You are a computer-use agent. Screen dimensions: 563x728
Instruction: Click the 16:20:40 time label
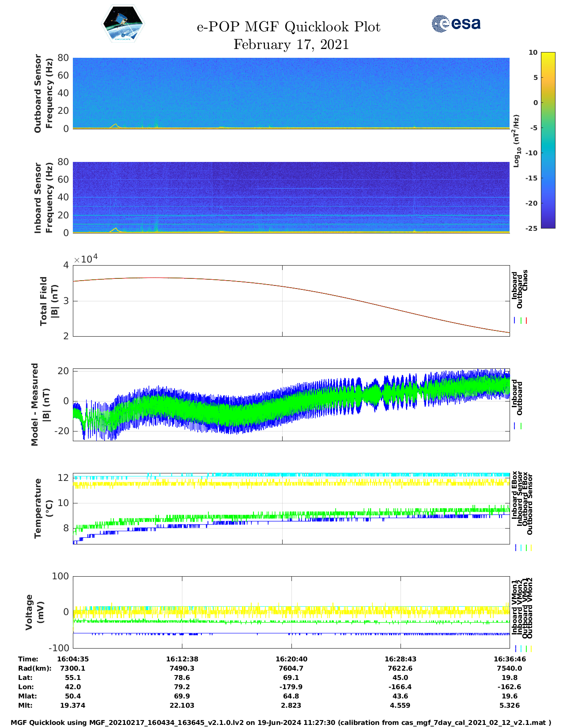point(291,659)
